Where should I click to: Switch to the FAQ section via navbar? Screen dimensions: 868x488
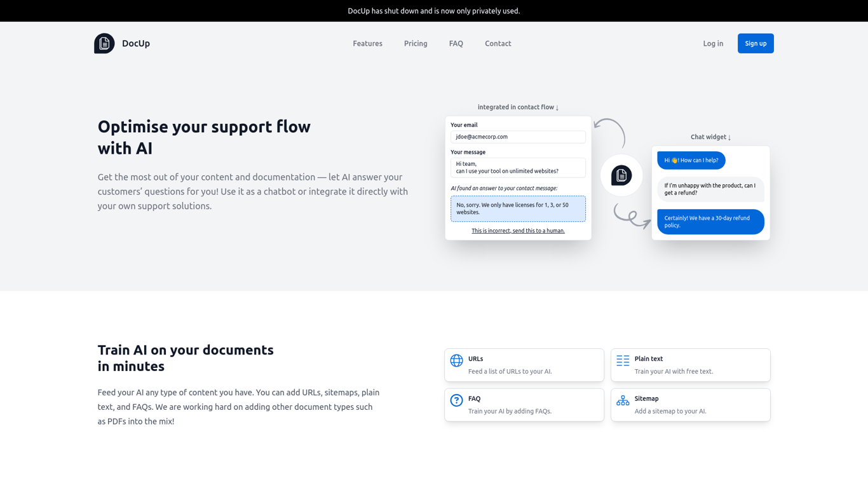click(456, 43)
